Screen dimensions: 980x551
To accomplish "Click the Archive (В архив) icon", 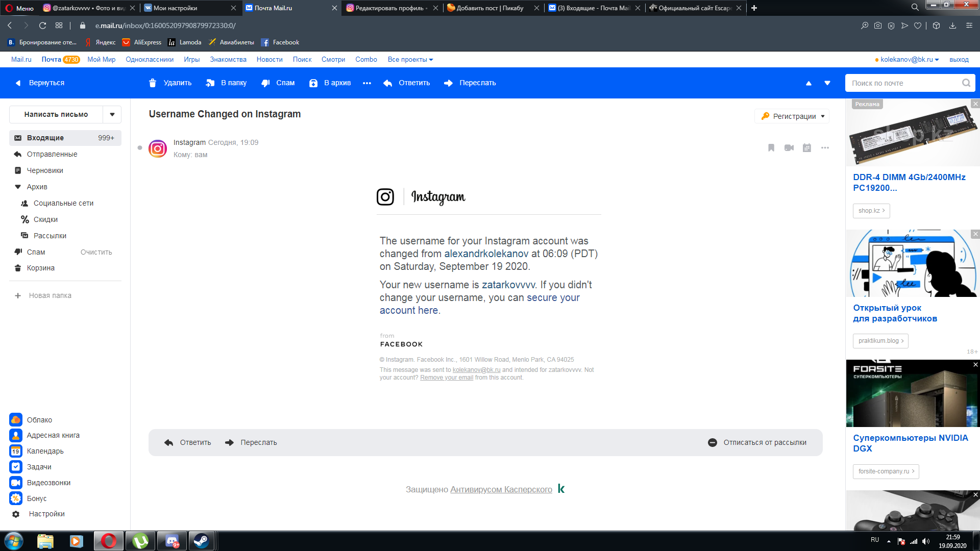I will pos(312,83).
